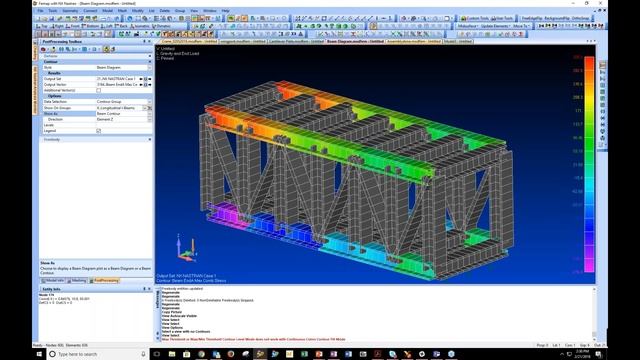Click the Output Set selection icon between arrows
The width and height of the screenshot is (640, 360).
(145, 79)
